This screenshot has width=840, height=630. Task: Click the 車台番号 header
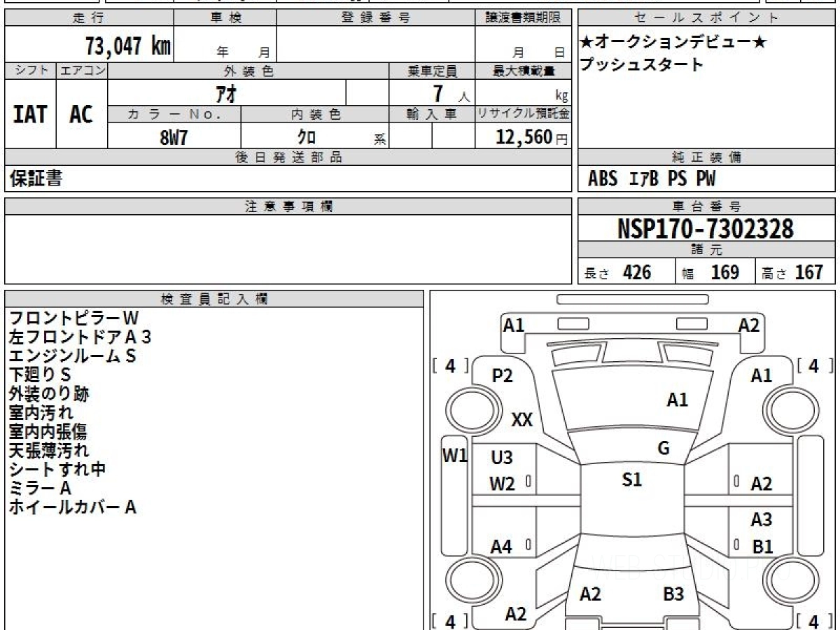click(706, 206)
